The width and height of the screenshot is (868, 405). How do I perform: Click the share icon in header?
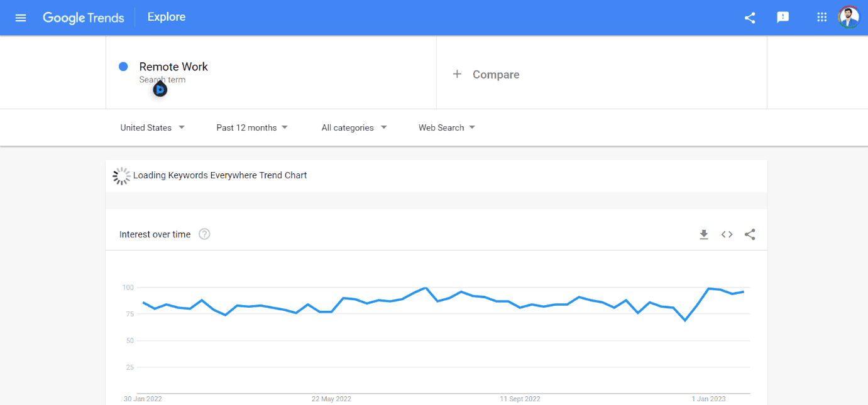[750, 18]
